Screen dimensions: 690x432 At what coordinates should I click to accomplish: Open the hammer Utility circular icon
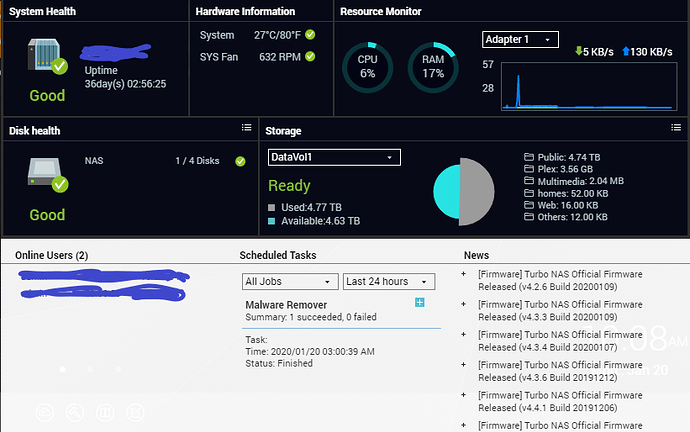[x=75, y=413]
